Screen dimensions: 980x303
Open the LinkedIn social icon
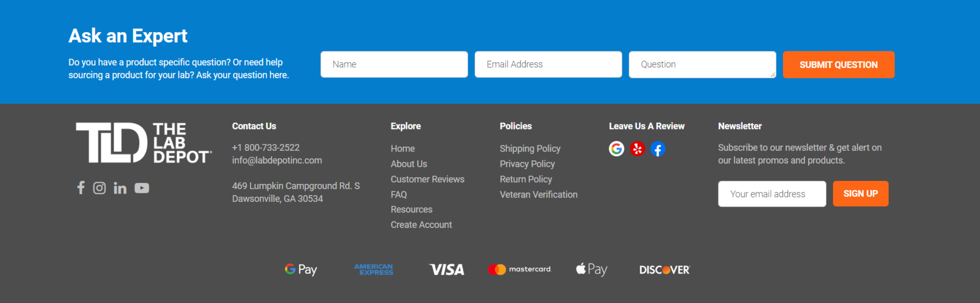120,188
